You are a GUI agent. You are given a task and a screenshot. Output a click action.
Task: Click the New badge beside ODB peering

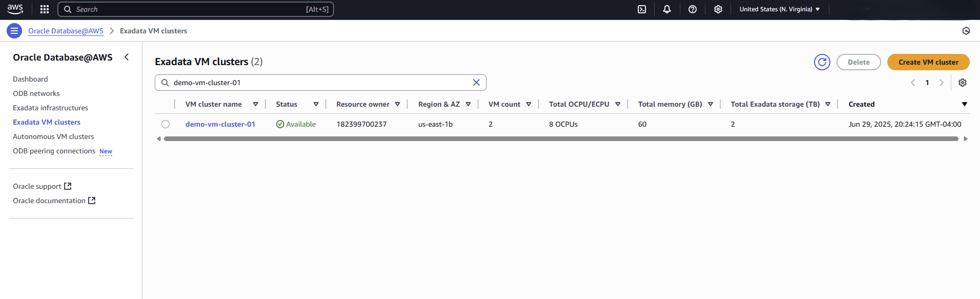[106, 151]
